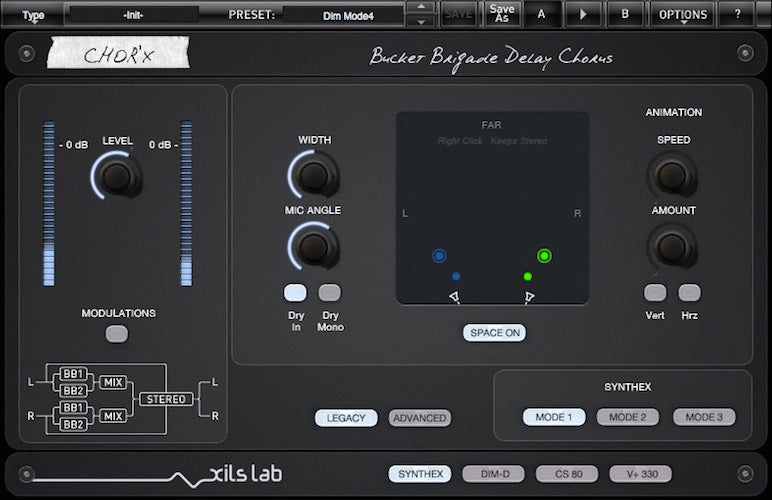Click the green right source circle

click(x=544, y=256)
